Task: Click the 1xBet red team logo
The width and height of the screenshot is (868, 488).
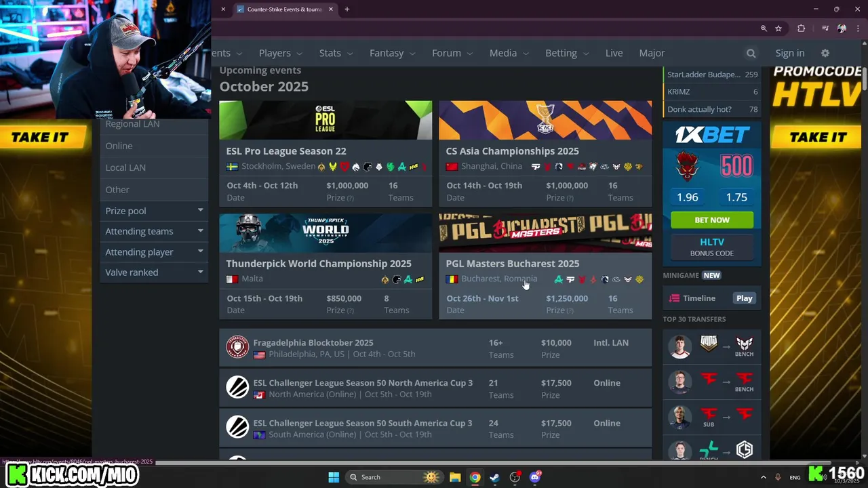Action: 688,166
